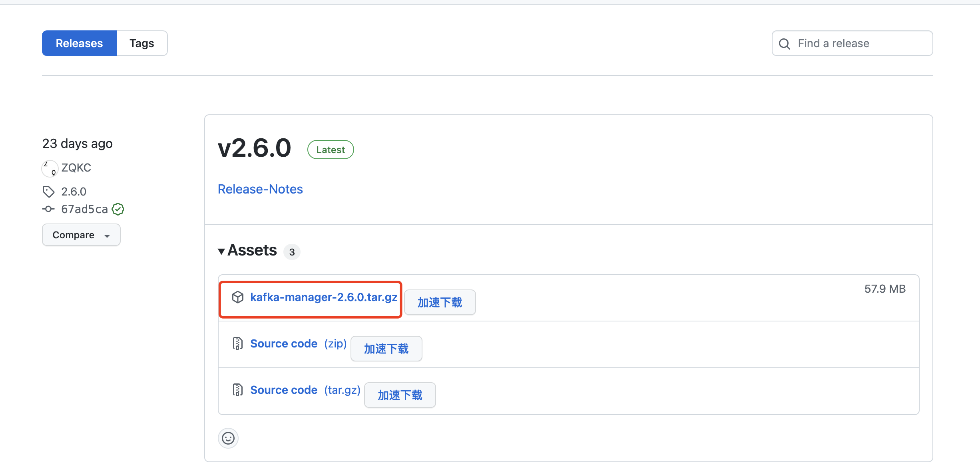Viewport: 980px width, 463px height.
Task: Open the 67ad5ca commit link
Action: [84, 209]
